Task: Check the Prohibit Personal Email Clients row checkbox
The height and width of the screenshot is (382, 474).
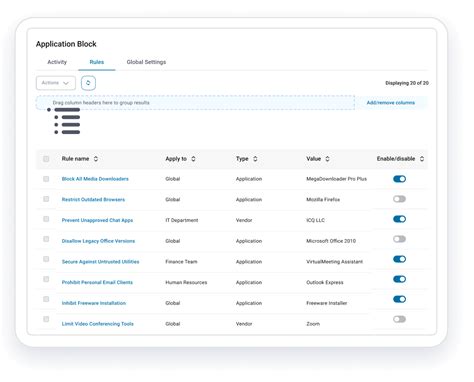Action: [46, 279]
